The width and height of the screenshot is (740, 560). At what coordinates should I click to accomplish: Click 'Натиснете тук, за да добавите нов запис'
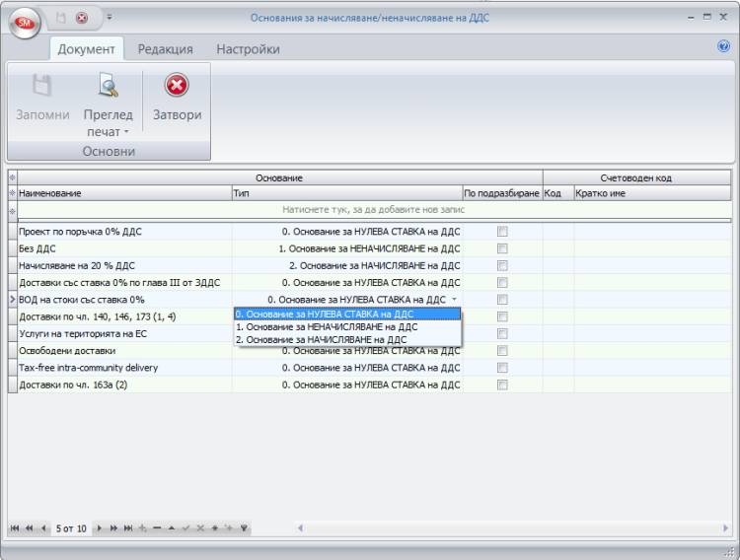[373, 209]
